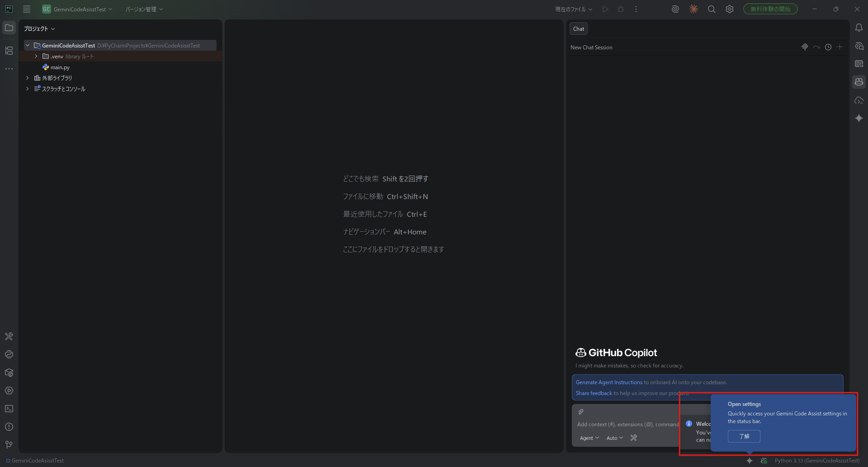Screen dimensions: 868x467
Task: Open the Gemini Code Assist sparkle panel
Action: [x=859, y=118]
